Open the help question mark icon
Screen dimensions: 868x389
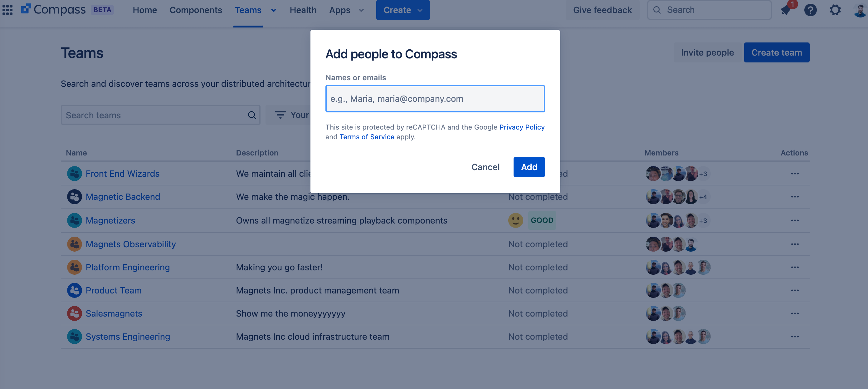(811, 10)
